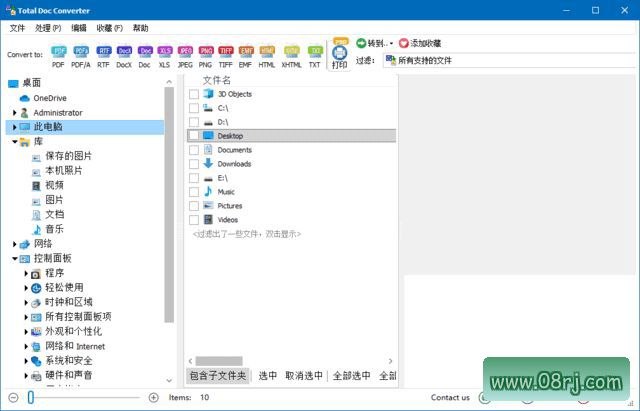Tick the D:\ drive checkbox
This screenshot has height=411, width=640.
click(x=194, y=122)
